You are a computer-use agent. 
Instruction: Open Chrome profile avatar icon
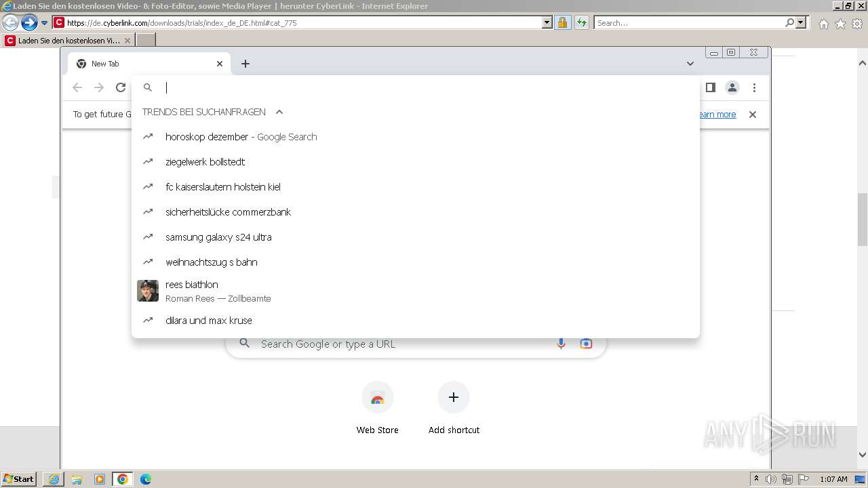pos(732,87)
